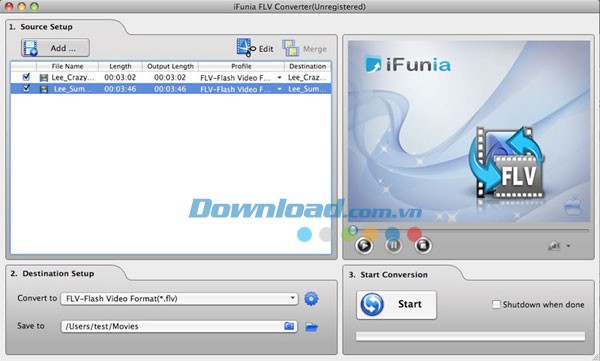Click the Lee_Sum video file icon
Image resolution: width=600 pixels, height=361 pixels.
[x=44, y=89]
